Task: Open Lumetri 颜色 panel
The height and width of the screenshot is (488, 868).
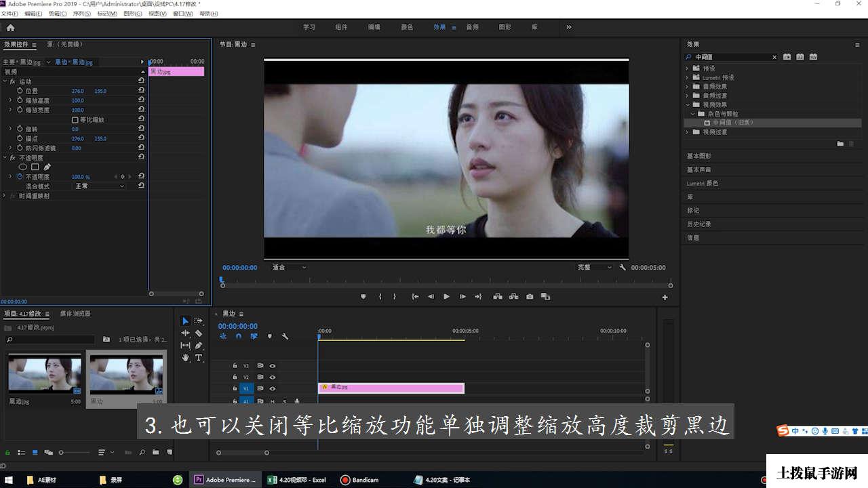Action: (703, 183)
